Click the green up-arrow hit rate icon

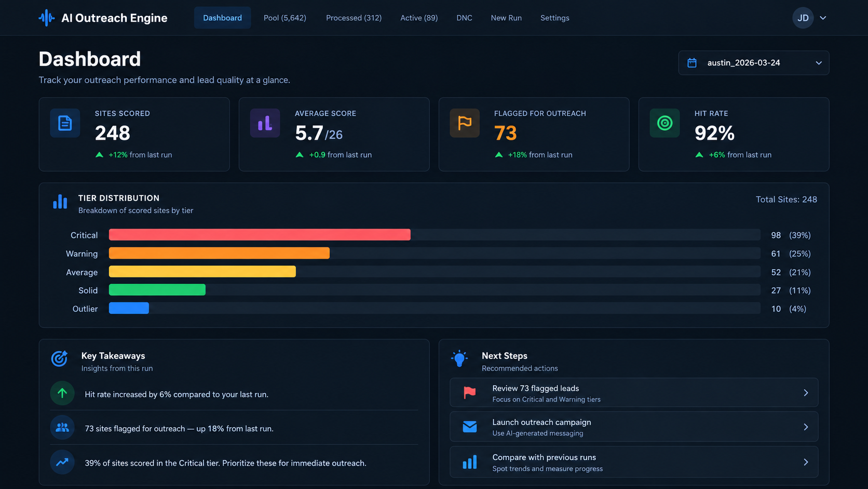(x=62, y=393)
